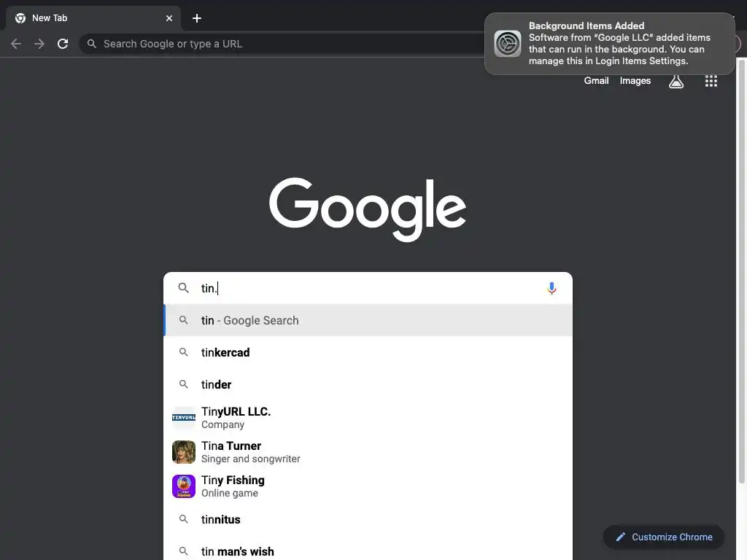Select the New Tab tab
This screenshot has width=747, height=560.
click(93, 18)
